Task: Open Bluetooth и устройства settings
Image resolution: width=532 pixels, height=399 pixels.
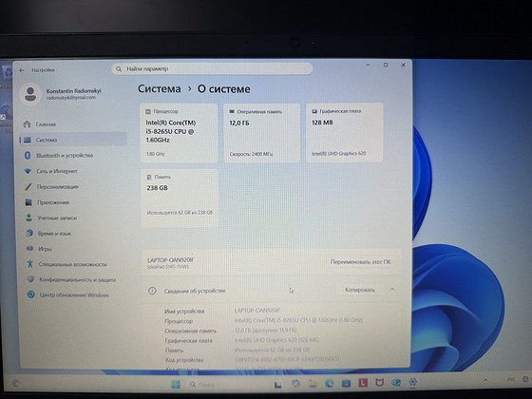Action: click(73, 156)
